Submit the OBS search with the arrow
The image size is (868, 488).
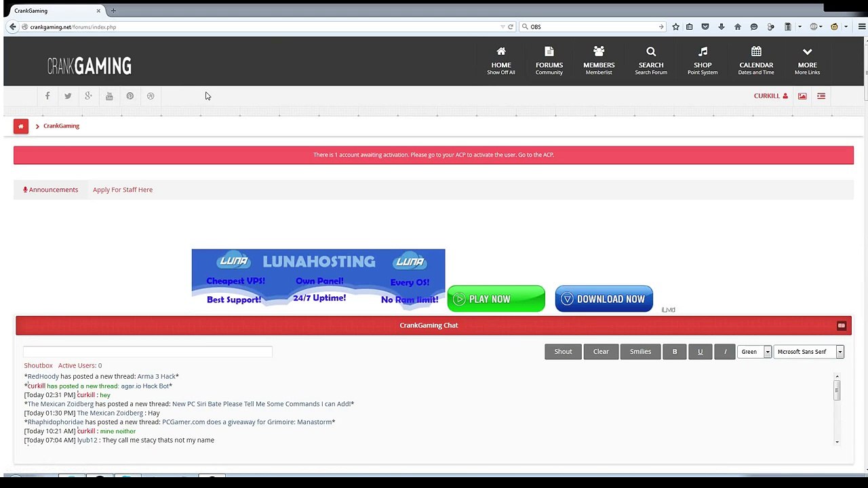click(x=661, y=27)
